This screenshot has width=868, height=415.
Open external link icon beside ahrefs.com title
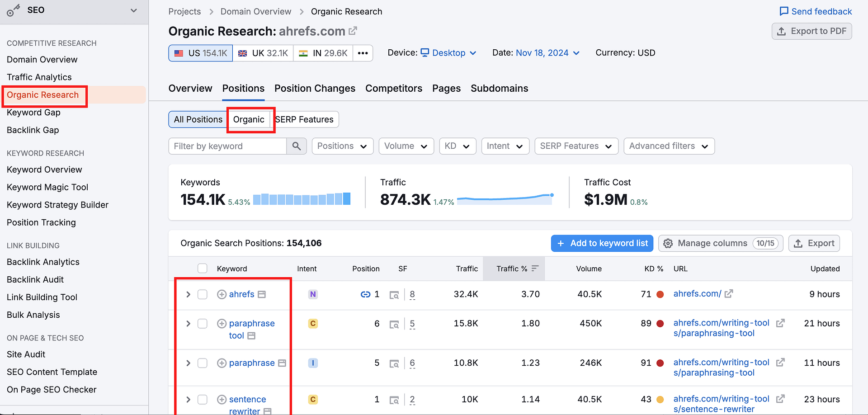(353, 31)
